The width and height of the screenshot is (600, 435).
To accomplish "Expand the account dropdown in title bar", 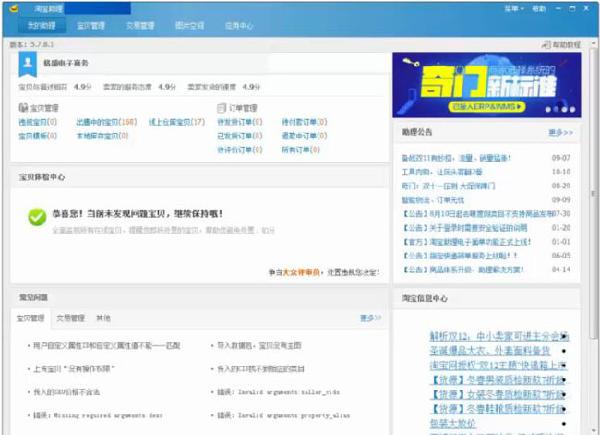I will pos(513,8).
